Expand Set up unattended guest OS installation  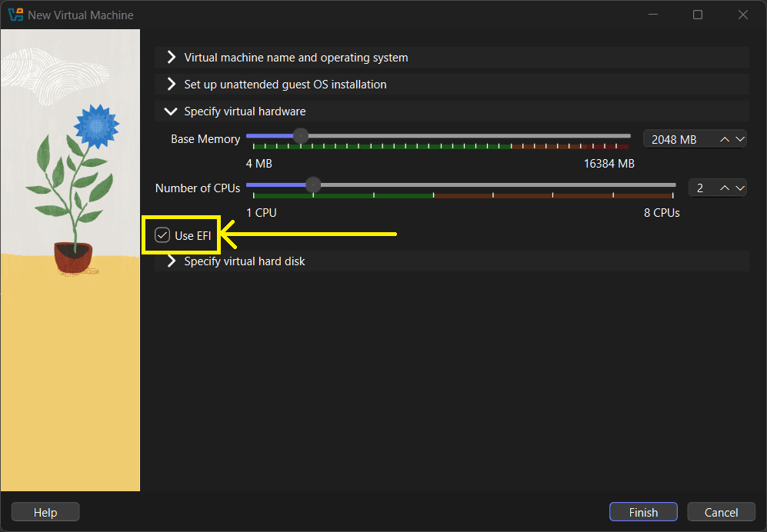285,85
